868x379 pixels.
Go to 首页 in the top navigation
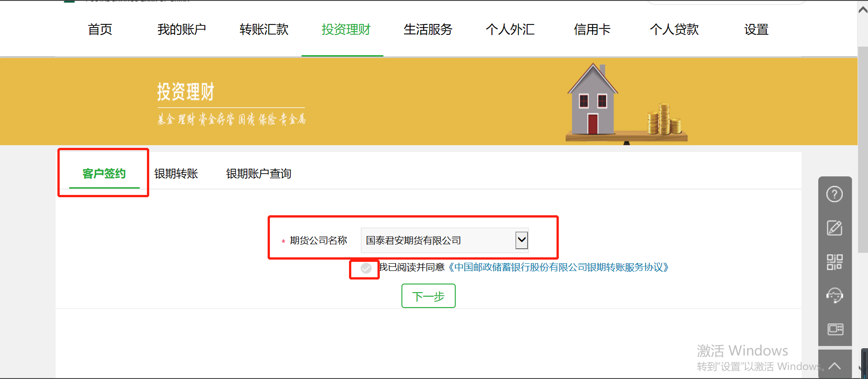[100, 29]
